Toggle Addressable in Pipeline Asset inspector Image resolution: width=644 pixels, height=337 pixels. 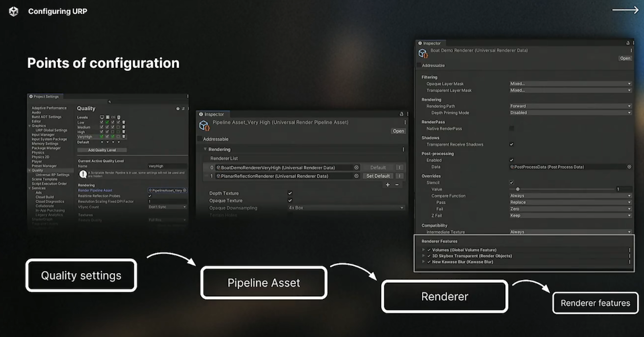point(200,139)
